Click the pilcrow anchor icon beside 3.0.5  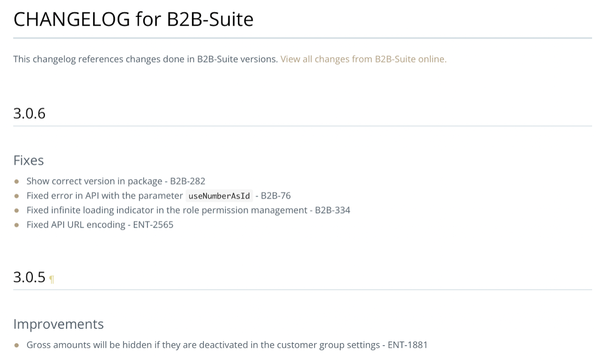pos(52,279)
